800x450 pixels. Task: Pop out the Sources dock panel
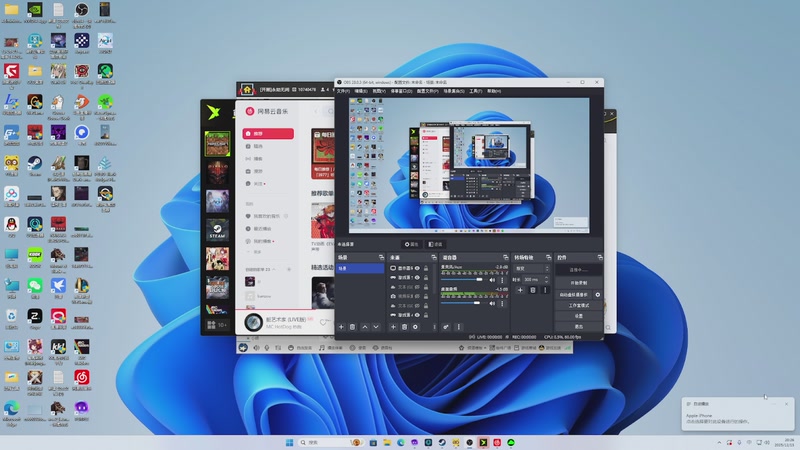click(x=434, y=258)
